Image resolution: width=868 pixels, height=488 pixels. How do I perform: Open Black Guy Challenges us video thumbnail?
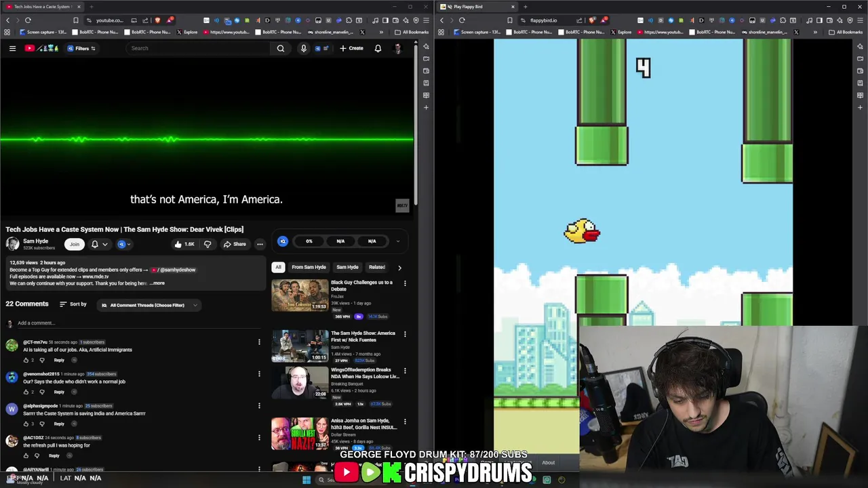pos(300,295)
